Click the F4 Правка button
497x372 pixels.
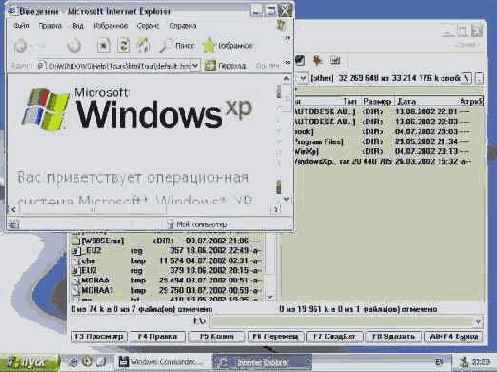point(157,337)
